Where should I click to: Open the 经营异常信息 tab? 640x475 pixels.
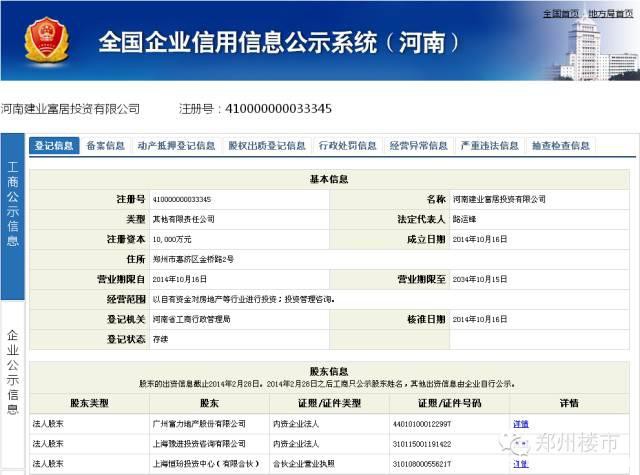(418, 146)
